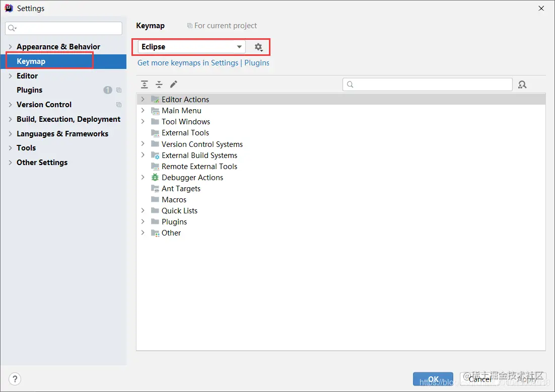Select the 'Quick Lists' row text

[x=179, y=211]
